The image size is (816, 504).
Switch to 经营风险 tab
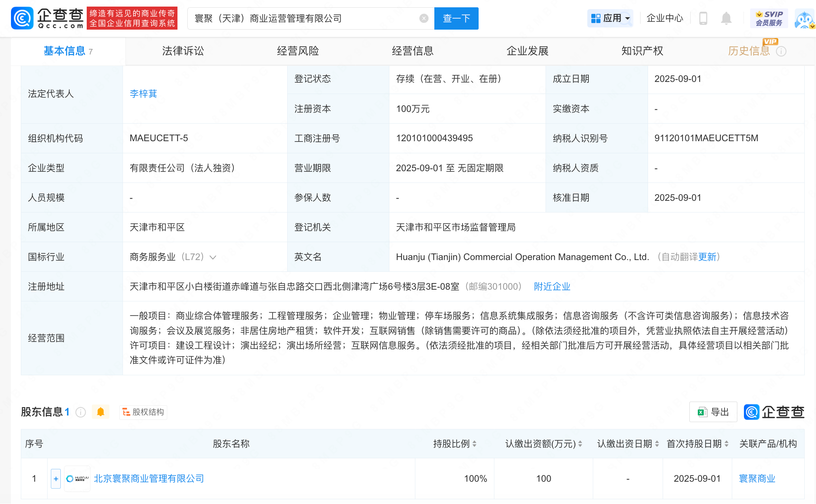298,51
